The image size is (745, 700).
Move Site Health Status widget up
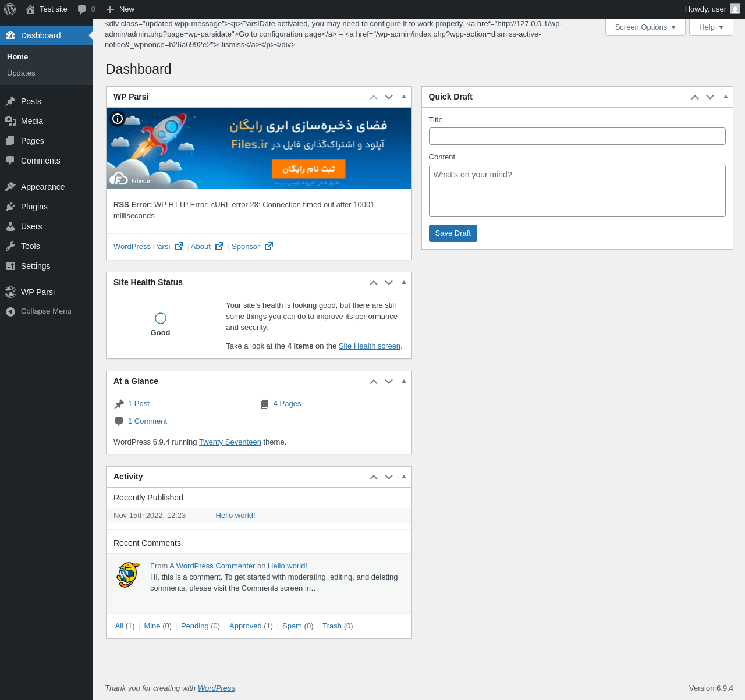coord(374,283)
